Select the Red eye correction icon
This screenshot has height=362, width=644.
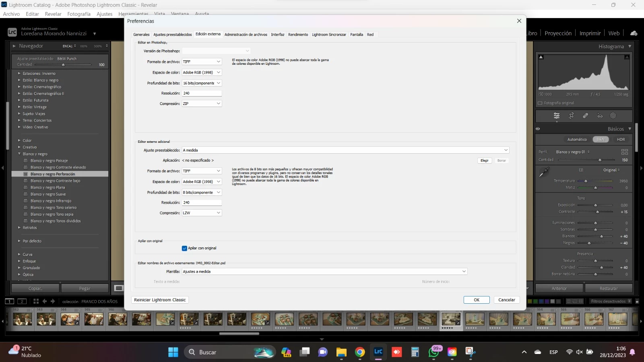pos(600,116)
